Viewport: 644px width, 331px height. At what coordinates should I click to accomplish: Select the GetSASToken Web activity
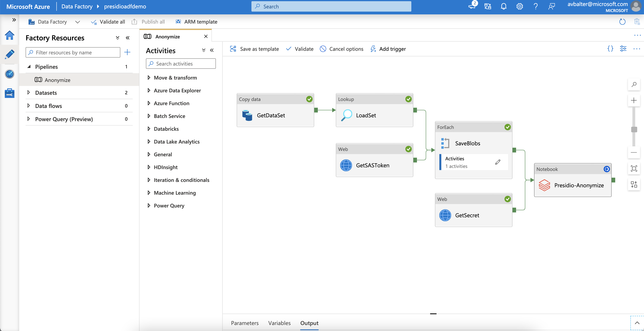coord(374,160)
